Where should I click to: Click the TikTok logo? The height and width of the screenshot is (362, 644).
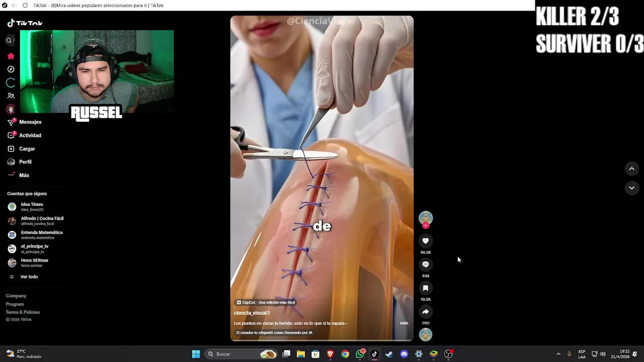point(25,23)
